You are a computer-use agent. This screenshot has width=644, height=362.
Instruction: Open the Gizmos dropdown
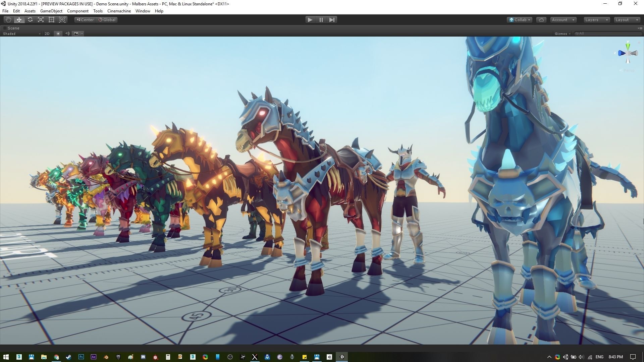(x=562, y=34)
